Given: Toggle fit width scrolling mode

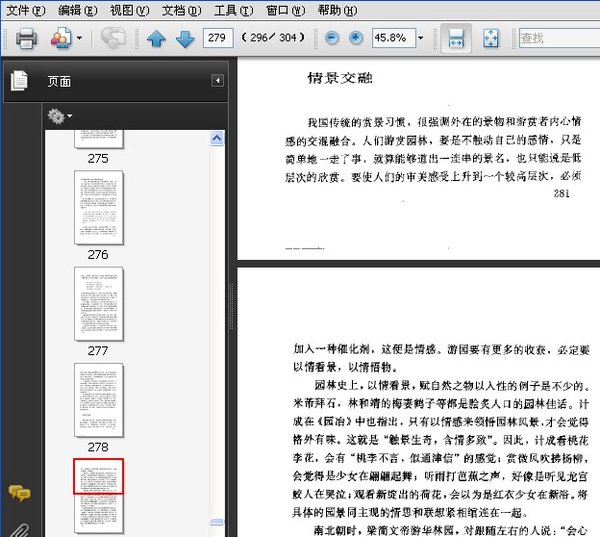Looking at the screenshot, I should tap(456, 39).
